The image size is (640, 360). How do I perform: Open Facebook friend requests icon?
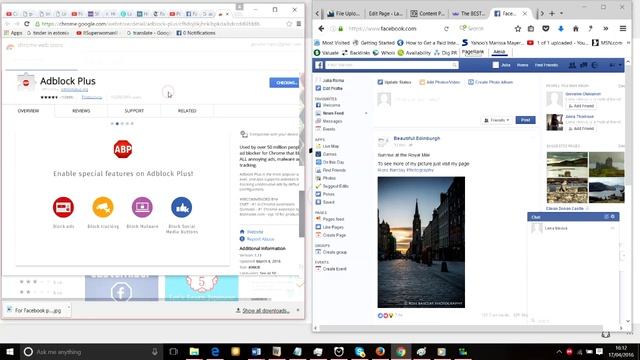point(572,65)
